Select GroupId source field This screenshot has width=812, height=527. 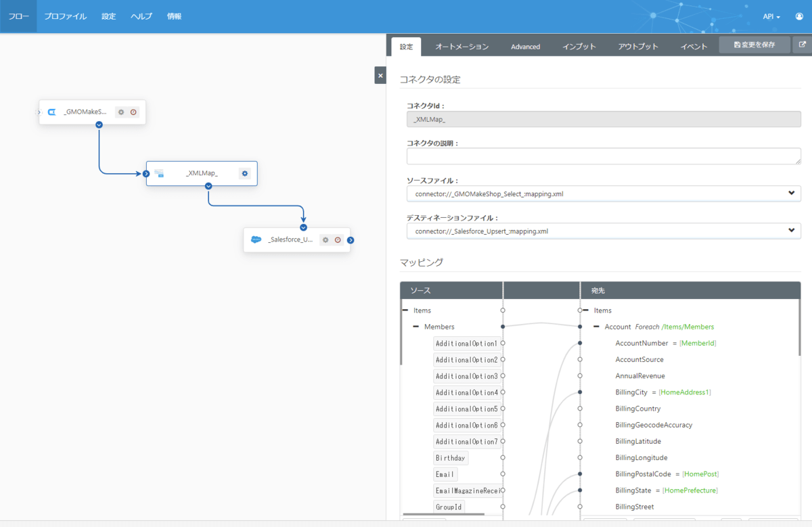[449, 507]
